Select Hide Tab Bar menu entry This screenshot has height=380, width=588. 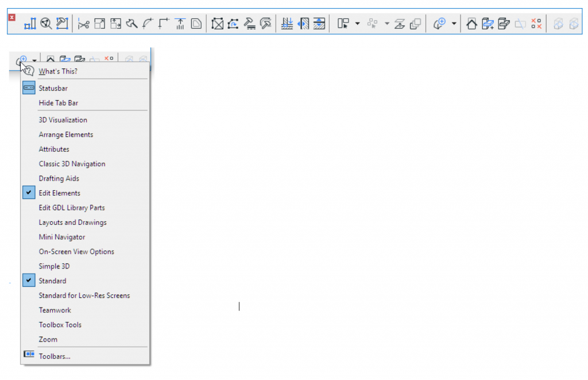[58, 103]
